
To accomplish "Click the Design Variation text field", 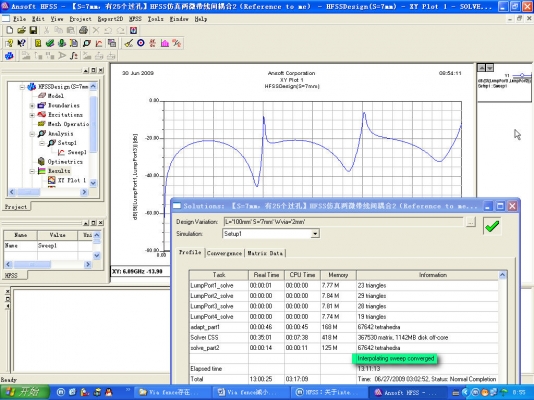I will 343,222.
